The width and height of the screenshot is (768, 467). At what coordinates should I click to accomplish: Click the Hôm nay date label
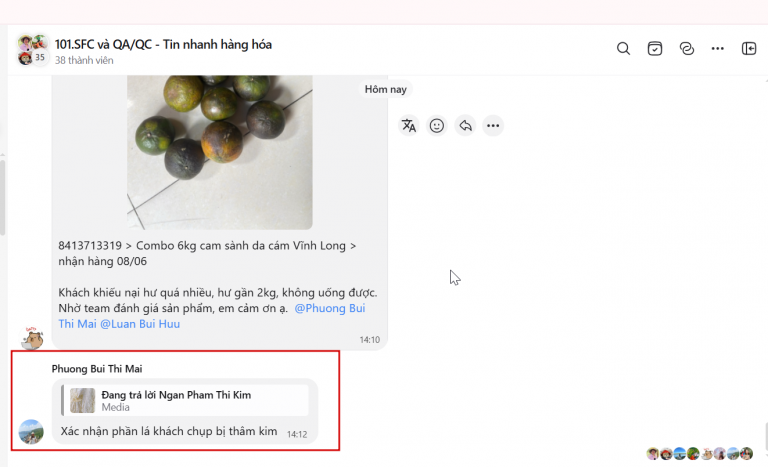pos(385,89)
